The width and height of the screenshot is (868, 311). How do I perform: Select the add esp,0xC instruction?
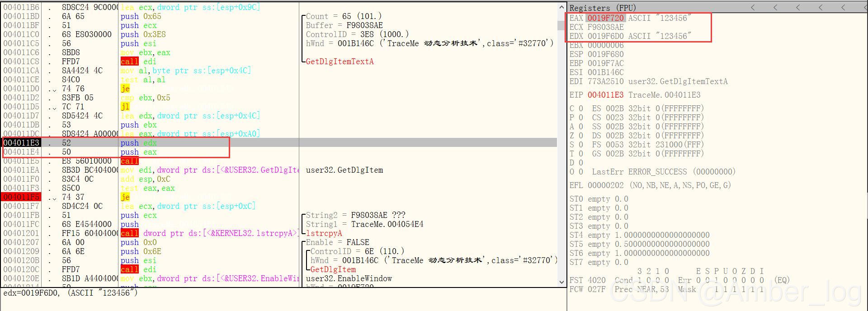tap(145, 179)
